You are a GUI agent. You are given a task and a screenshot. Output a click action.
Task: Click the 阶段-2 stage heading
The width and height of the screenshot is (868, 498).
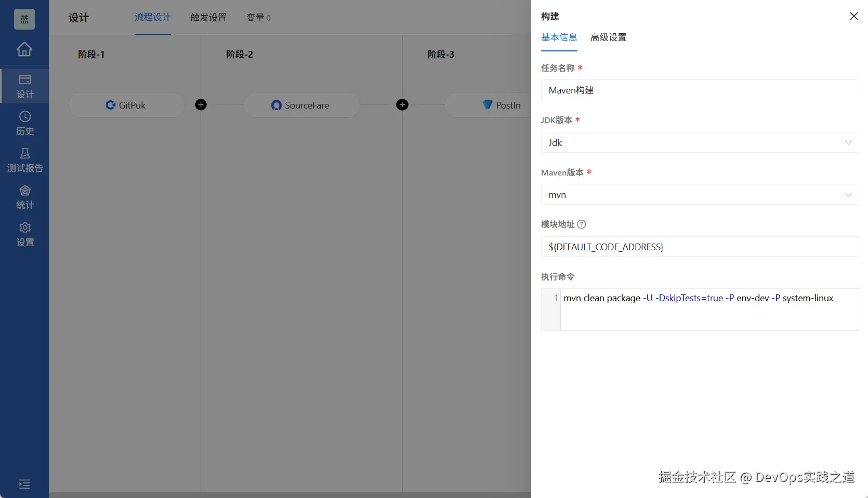240,55
